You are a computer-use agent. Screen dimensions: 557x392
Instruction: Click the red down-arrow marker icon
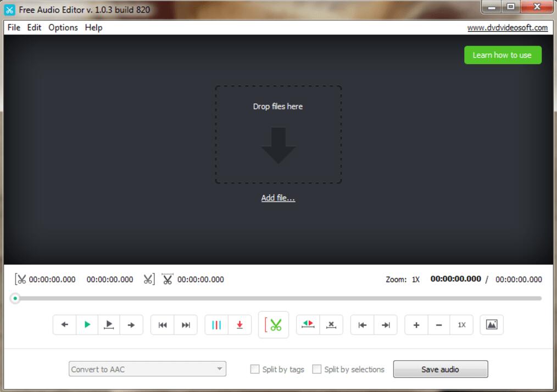239,325
